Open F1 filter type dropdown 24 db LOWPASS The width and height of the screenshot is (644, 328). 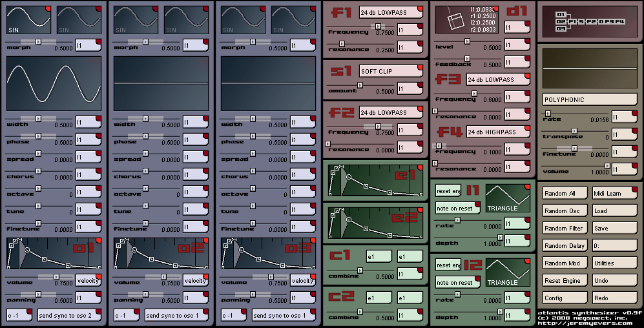pos(391,12)
